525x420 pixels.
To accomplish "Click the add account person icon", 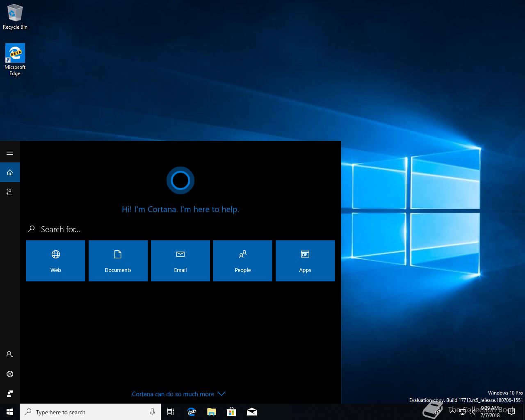I will click(10, 354).
